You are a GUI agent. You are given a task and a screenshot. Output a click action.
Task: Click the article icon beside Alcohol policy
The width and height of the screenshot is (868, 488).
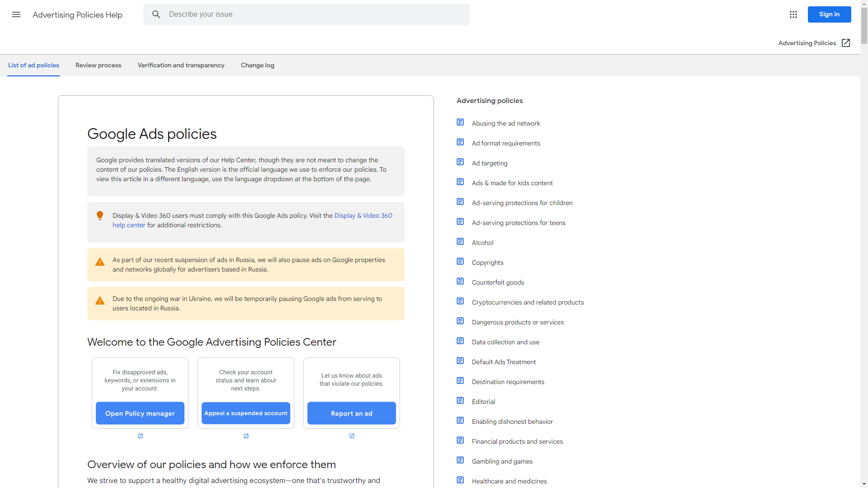(x=460, y=241)
